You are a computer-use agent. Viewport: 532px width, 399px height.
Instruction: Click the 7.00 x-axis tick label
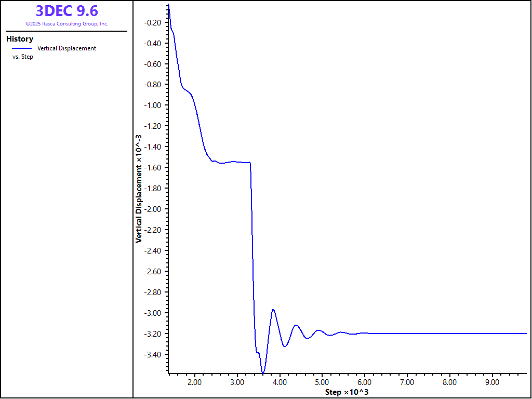[407, 382]
